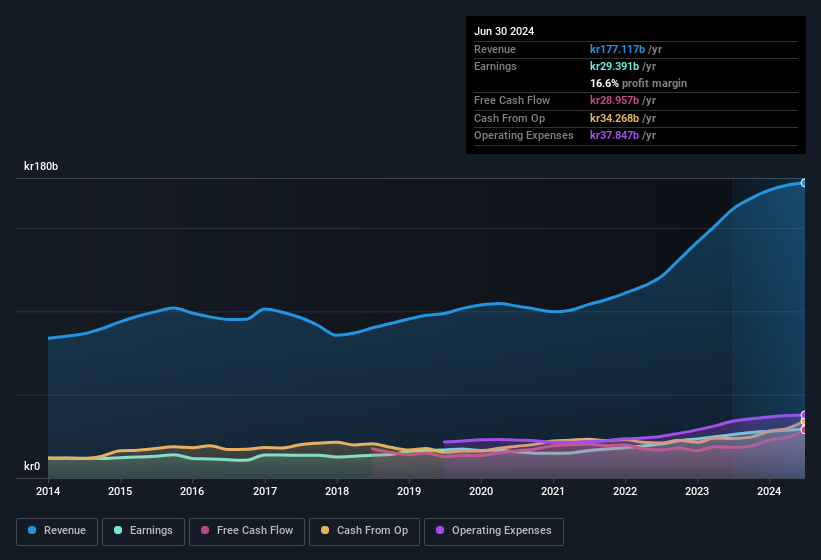
Task: Click the kr28.957b free cash flow value
Action: point(614,100)
